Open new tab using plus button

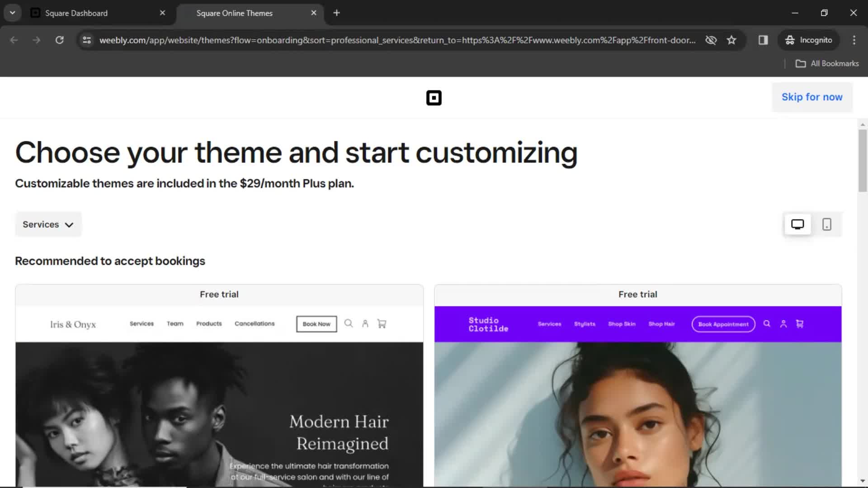(336, 13)
